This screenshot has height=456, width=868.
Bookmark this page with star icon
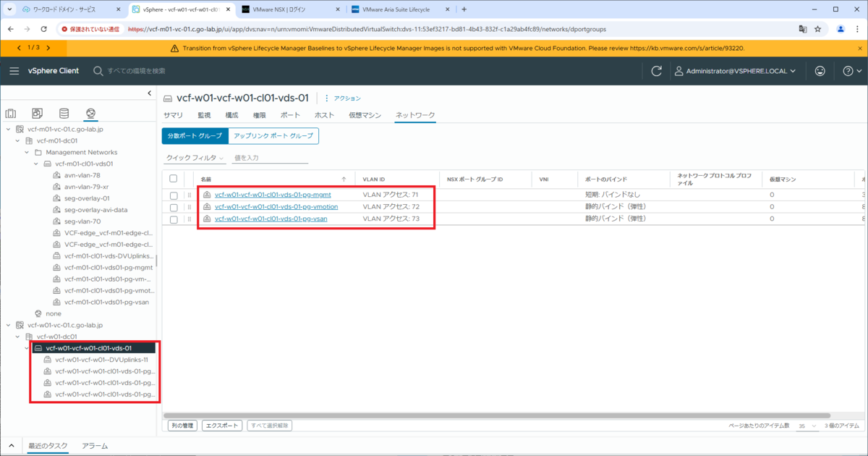818,29
